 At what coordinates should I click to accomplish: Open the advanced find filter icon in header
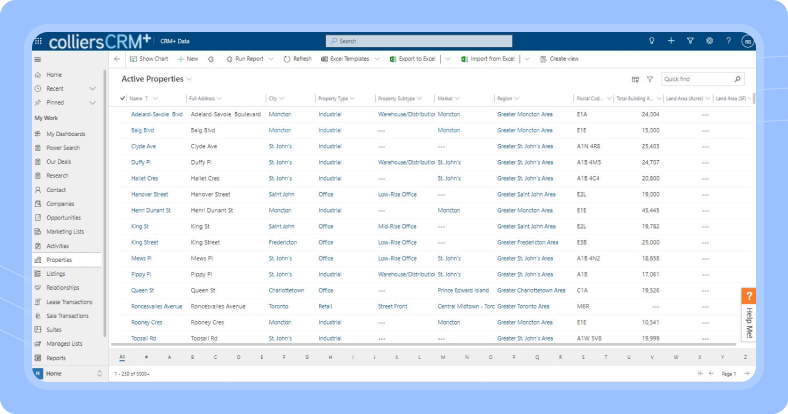click(690, 41)
